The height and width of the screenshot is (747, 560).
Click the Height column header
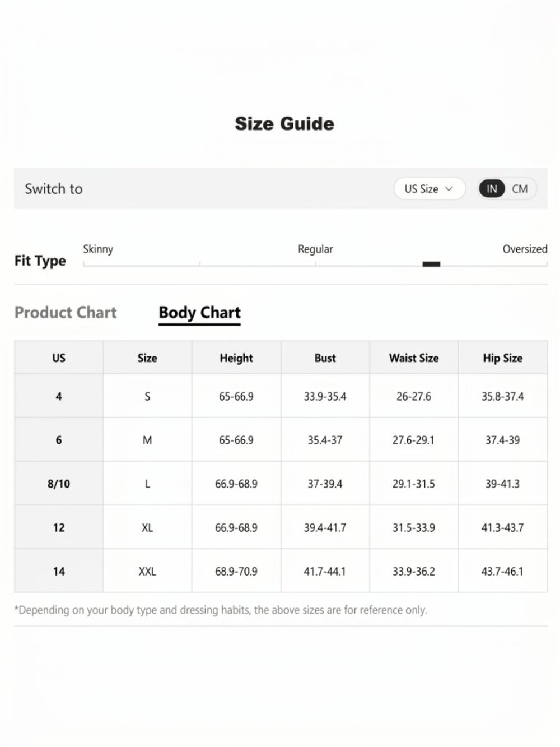click(236, 358)
